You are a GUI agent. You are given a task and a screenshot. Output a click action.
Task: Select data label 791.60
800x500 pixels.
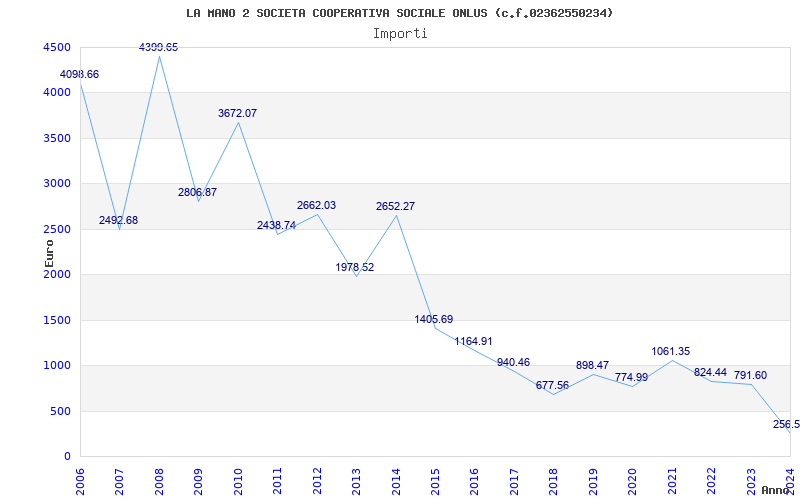pyautogui.click(x=750, y=376)
